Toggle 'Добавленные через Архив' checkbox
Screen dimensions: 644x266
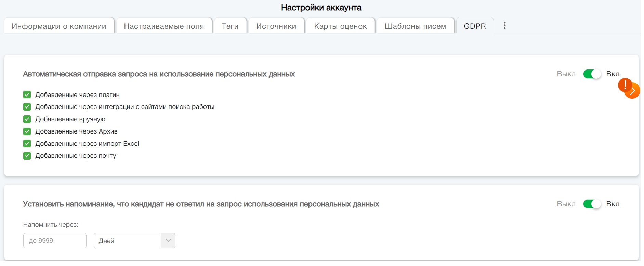pyautogui.click(x=27, y=131)
